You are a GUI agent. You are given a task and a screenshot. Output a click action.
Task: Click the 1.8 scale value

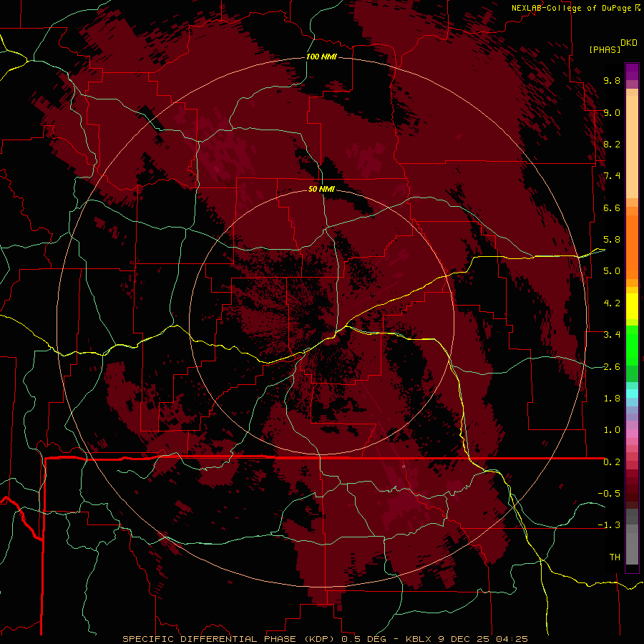point(612,399)
